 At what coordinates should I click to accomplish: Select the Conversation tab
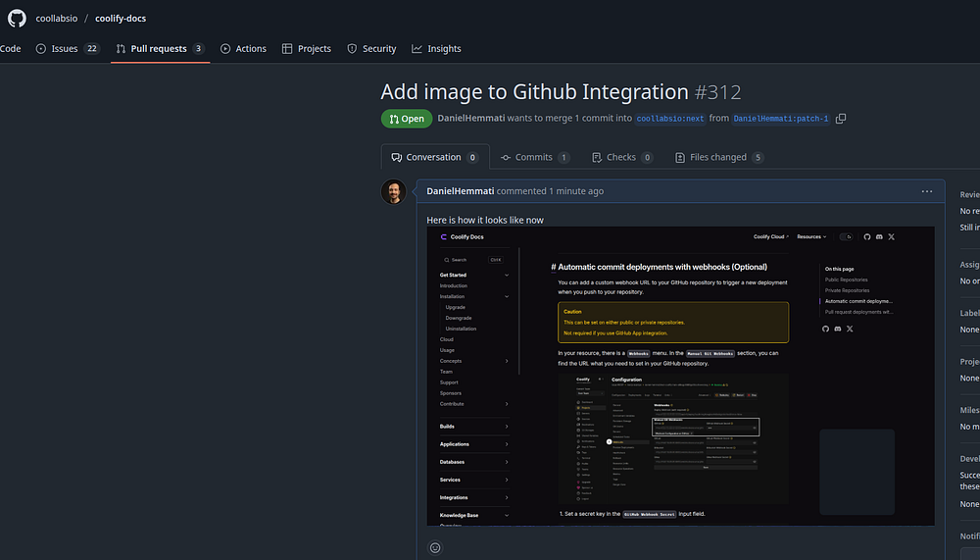[x=435, y=157]
